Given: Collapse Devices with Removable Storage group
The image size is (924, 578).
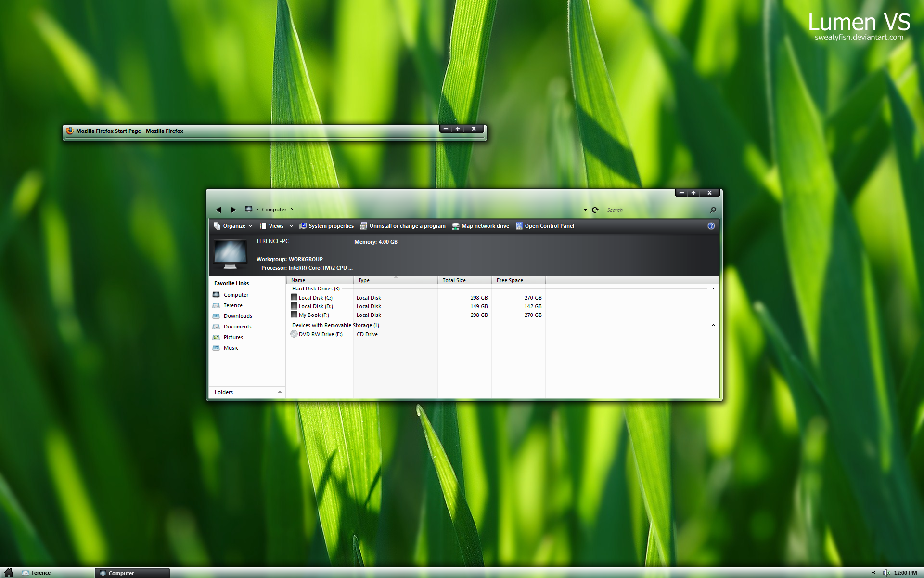Looking at the screenshot, I should coord(713,325).
